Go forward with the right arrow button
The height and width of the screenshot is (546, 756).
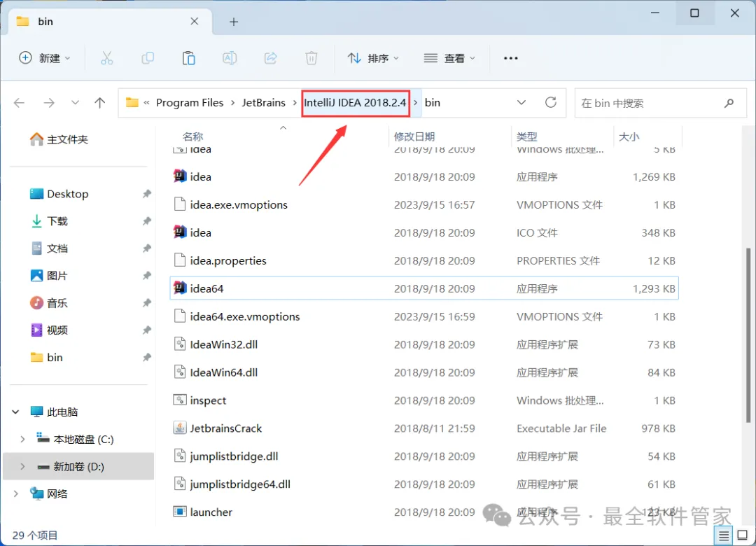[x=49, y=103]
